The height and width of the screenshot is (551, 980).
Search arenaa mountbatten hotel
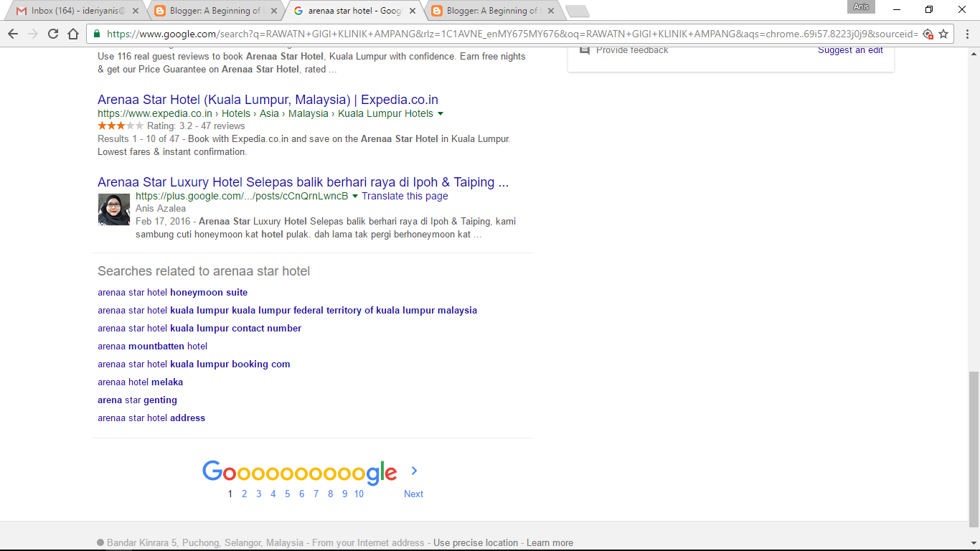152,347
